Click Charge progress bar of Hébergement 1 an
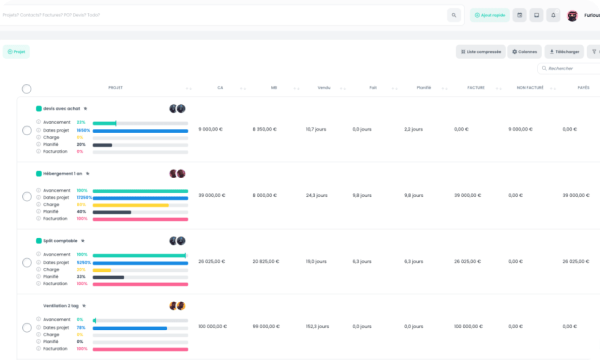Image resolution: width=600 pixels, height=360 pixels. click(x=140, y=205)
